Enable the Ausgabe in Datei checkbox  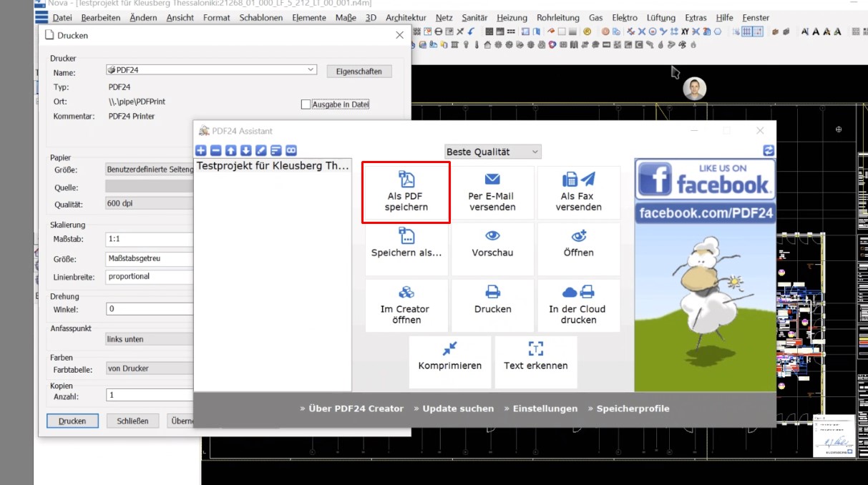[306, 104]
